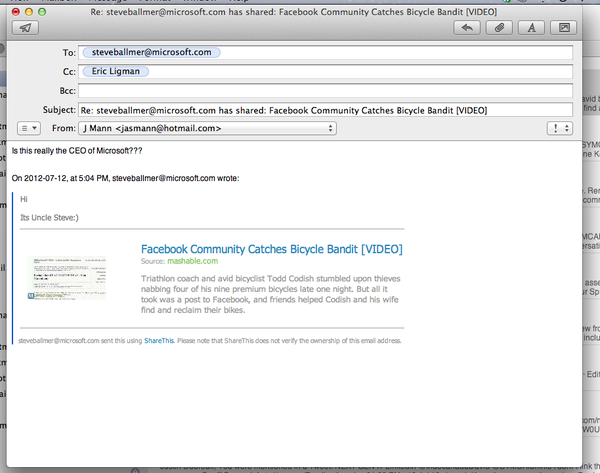Click into the Subject field

pos(325,110)
